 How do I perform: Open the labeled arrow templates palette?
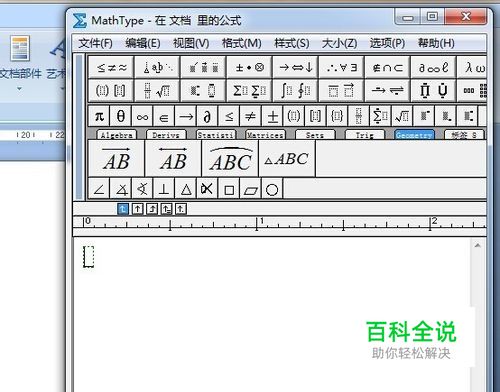(x=387, y=90)
